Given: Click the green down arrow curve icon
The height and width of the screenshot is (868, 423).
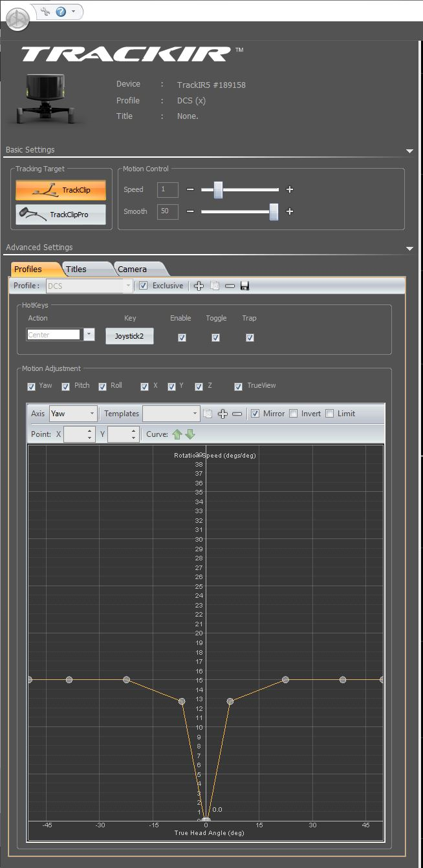Looking at the screenshot, I should tap(190, 434).
